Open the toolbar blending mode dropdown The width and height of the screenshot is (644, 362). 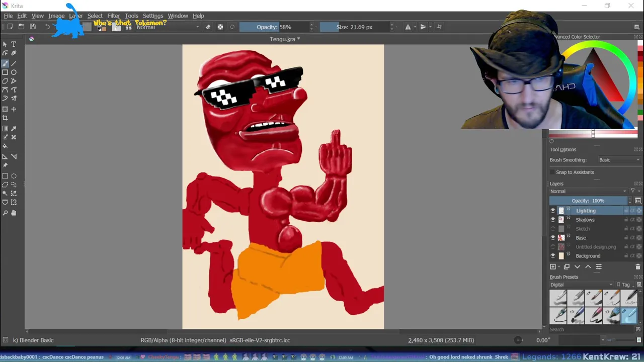pos(168,27)
